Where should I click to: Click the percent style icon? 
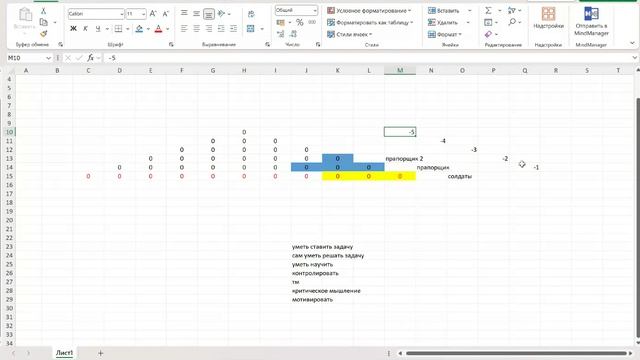(x=300, y=22)
